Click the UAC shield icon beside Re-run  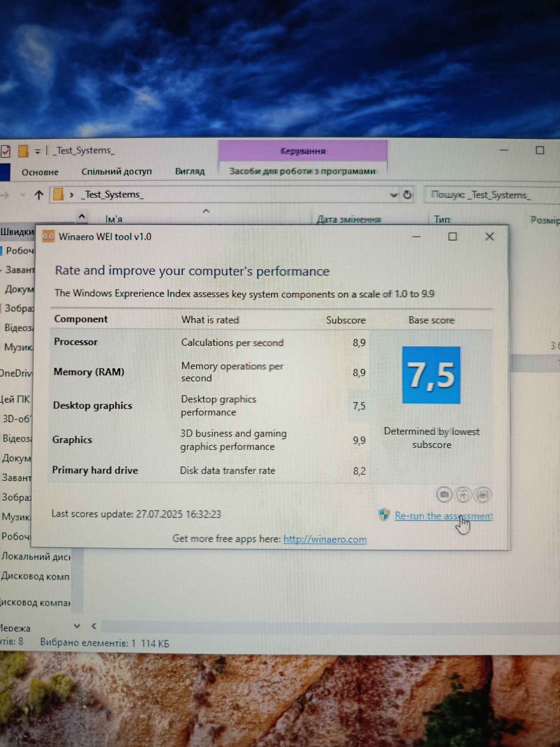tap(384, 515)
